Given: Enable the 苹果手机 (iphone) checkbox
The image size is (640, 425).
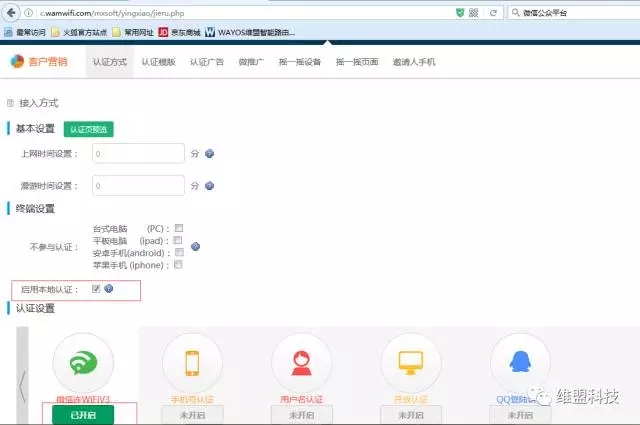Looking at the screenshot, I should click(x=178, y=265).
